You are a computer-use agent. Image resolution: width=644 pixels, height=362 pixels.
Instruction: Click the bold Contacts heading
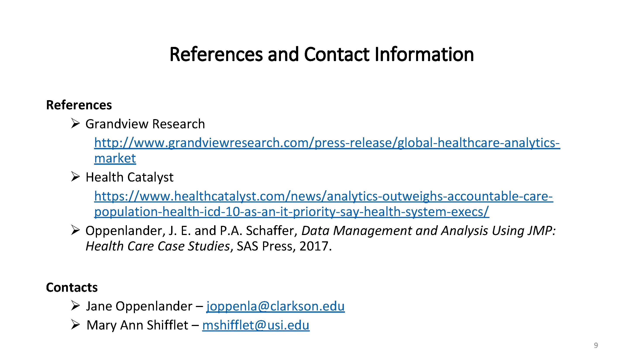click(72, 287)
